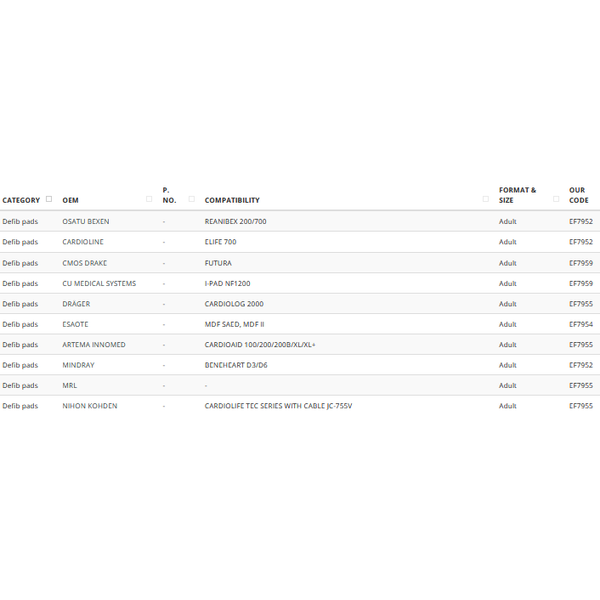Select the ESAOTE row code EF7954

(580, 324)
